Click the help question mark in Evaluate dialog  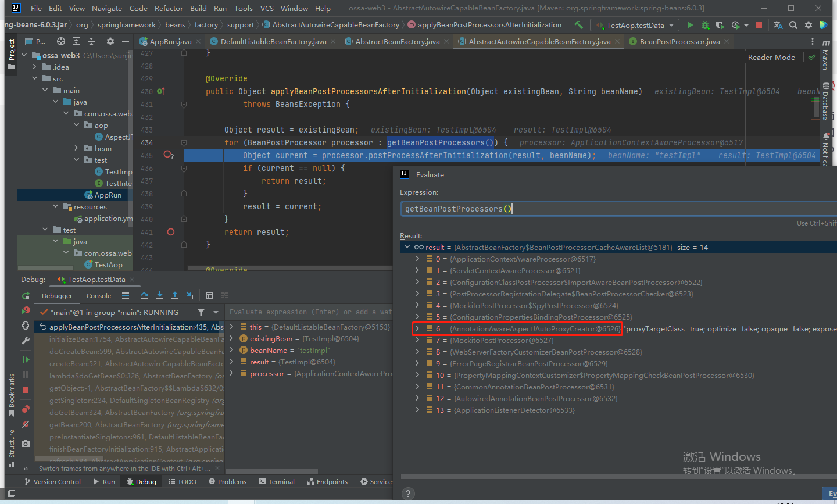click(408, 493)
